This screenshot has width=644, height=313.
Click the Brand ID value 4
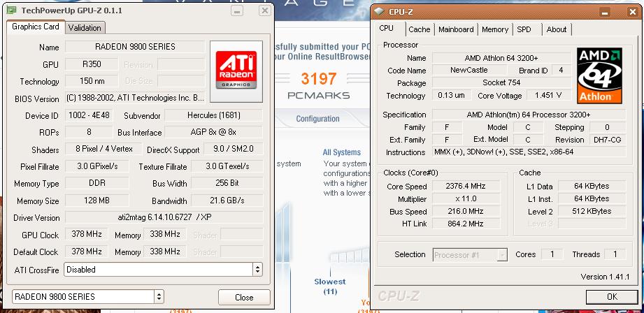pos(561,70)
